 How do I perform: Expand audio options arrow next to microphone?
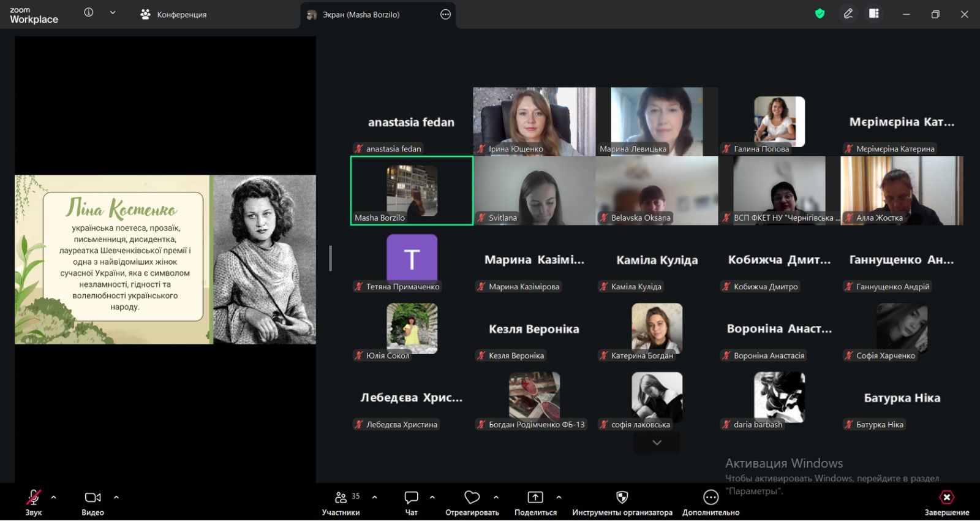click(x=54, y=497)
